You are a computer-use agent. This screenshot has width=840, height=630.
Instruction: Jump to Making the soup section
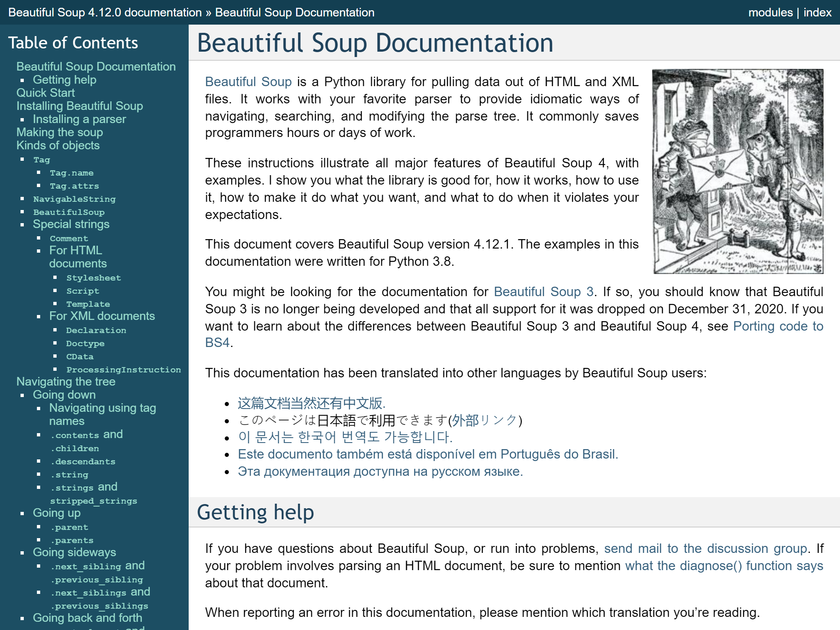(59, 132)
